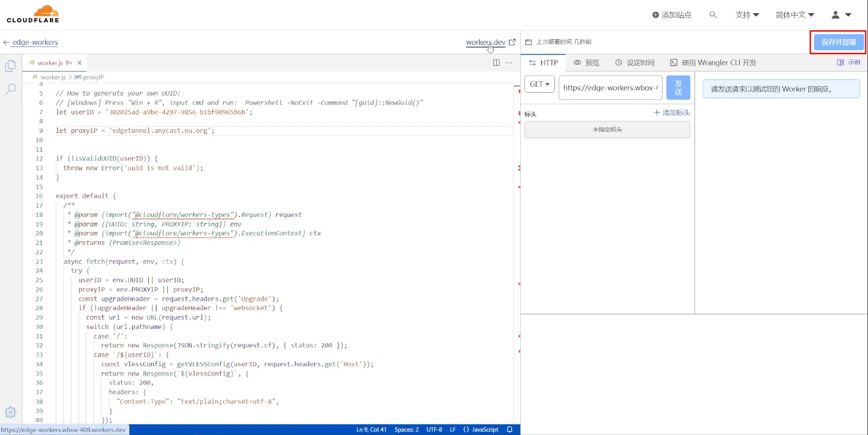Click 'uuid is not valid' error string
The height and width of the screenshot is (435, 868).
tap(161, 168)
